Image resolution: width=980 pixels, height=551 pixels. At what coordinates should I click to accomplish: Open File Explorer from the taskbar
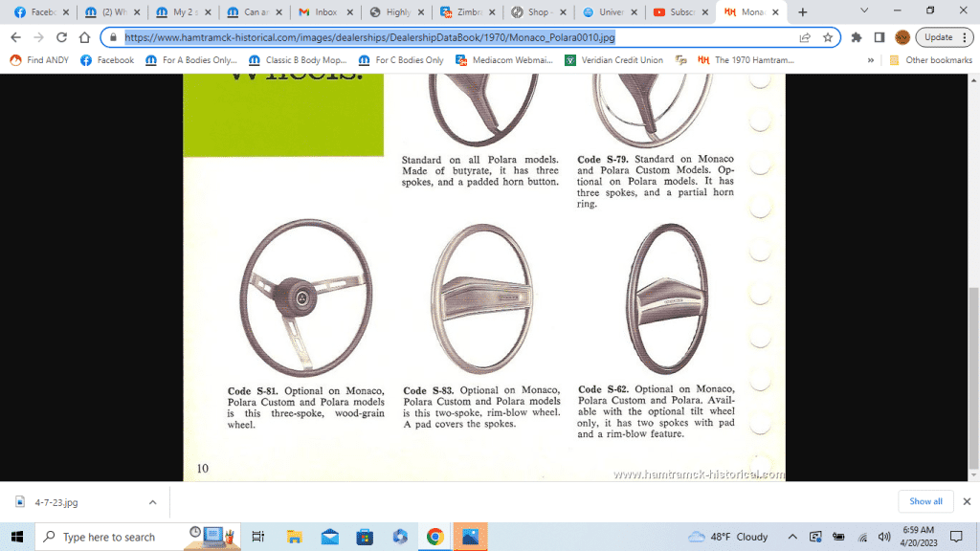[295, 537]
